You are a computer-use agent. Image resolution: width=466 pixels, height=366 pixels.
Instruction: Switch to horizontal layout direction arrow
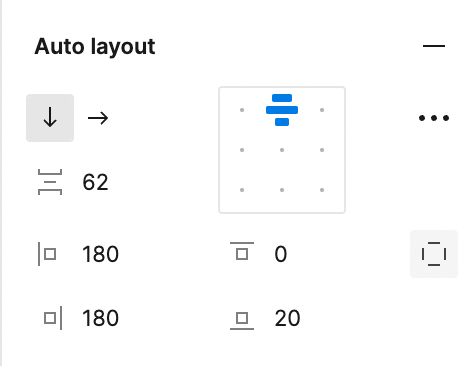(x=98, y=118)
